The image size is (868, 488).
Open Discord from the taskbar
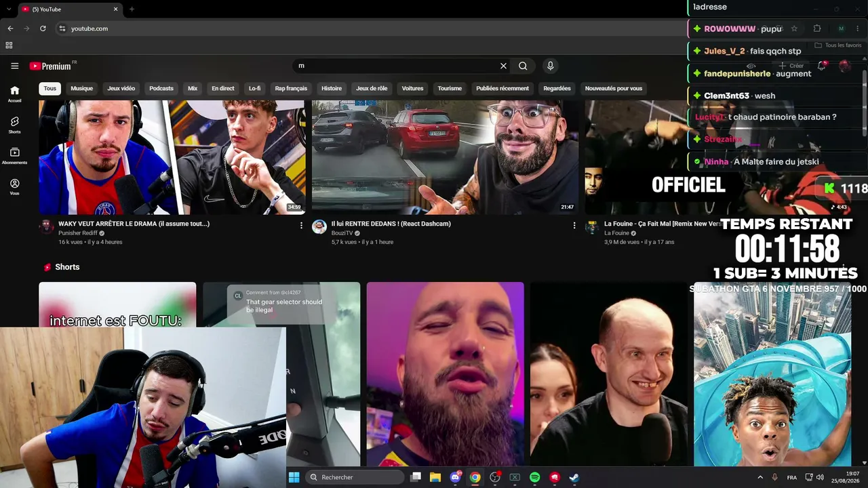[455, 477]
